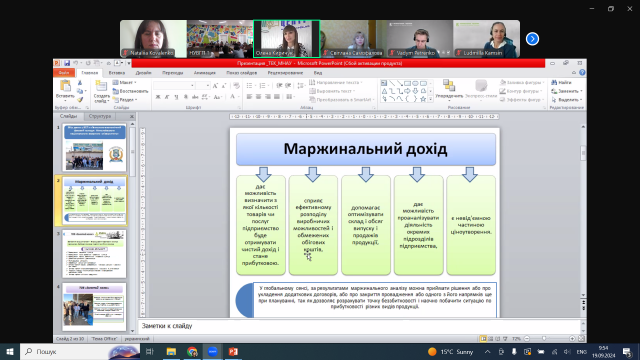Viewport: 640px width, 360px height.
Task: Click the Save icon in quick access toolbar
Action: (67, 63)
